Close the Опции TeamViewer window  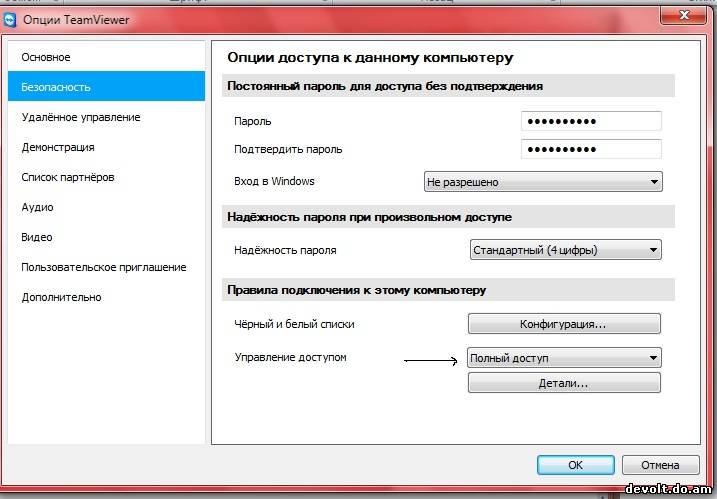click(x=684, y=16)
